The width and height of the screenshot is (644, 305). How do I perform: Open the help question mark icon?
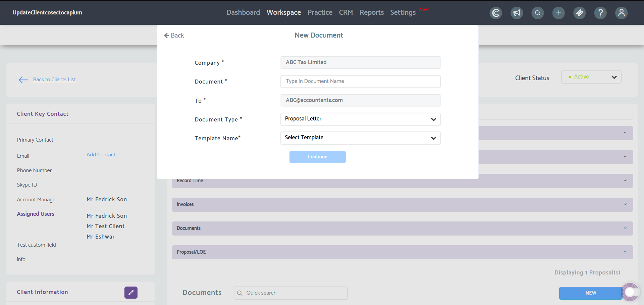point(600,13)
